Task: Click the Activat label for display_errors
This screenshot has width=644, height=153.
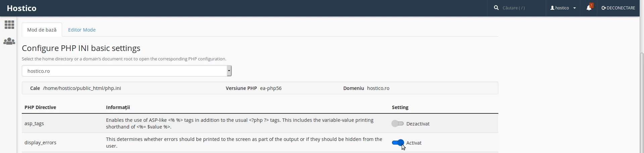Action: point(414,143)
